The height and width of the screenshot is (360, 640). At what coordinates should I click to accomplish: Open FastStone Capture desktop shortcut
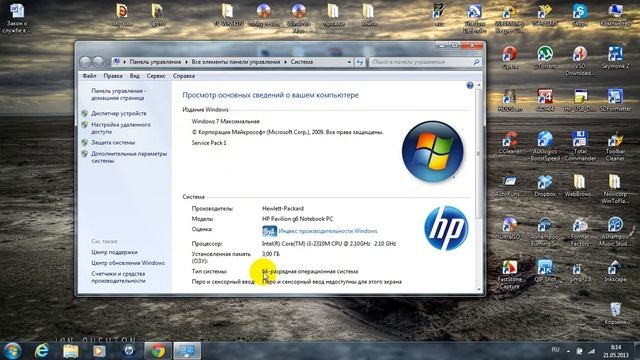point(510,274)
